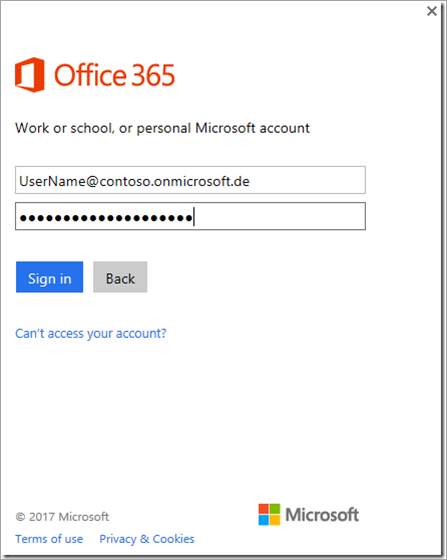Screen dimensions: 447x560
Task: Click the orange Office logo icon
Action: (x=30, y=75)
